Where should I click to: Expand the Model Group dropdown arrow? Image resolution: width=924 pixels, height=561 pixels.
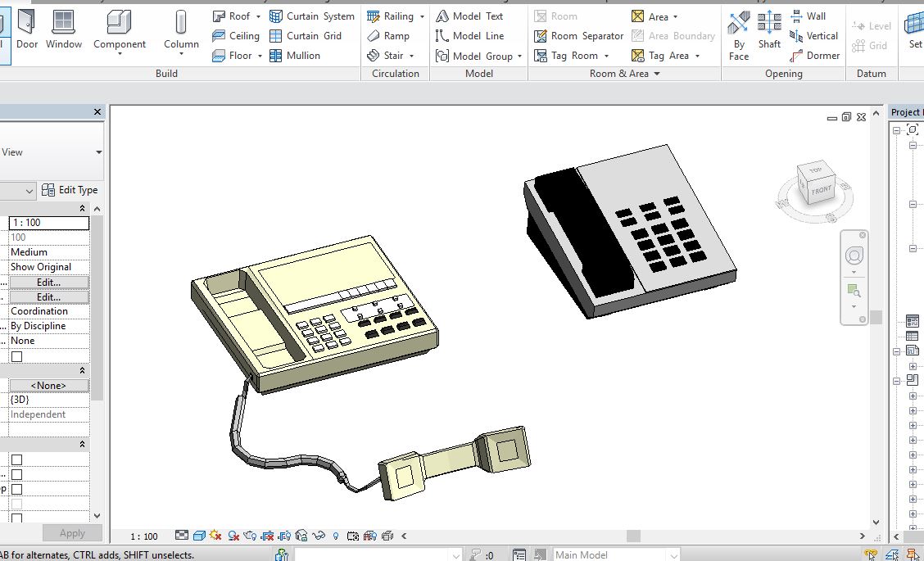pos(520,57)
